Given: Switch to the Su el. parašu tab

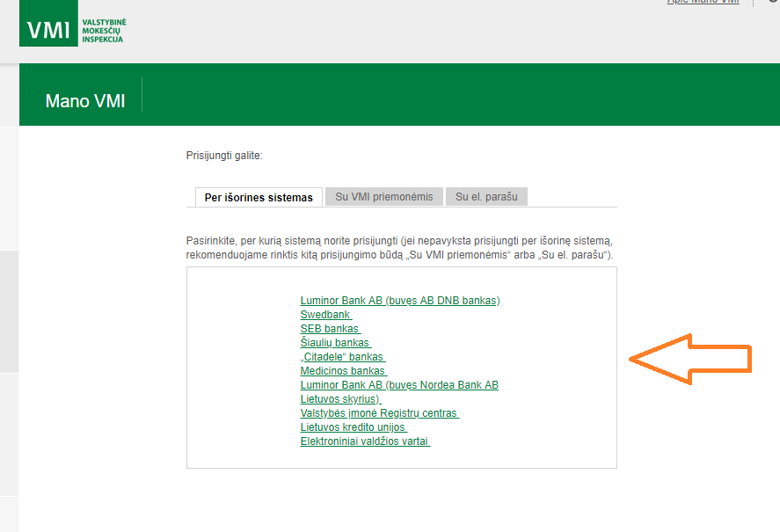Looking at the screenshot, I should coord(486,197).
